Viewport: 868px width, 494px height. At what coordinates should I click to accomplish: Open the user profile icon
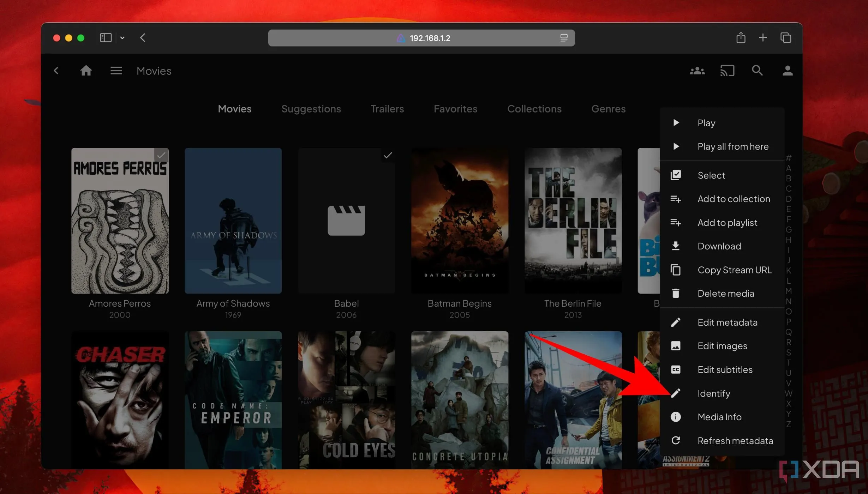click(787, 71)
